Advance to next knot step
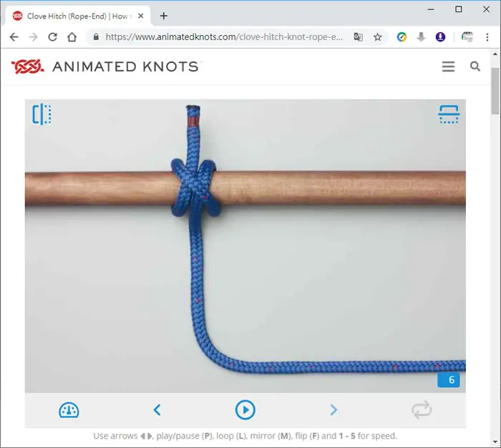Screen dimensions: 501x448 pyautogui.click(x=334, y=410)
